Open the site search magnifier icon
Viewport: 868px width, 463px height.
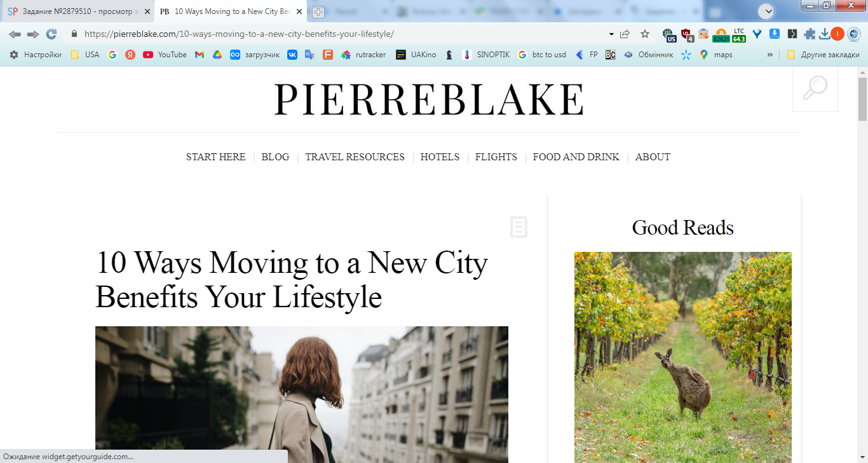click(815, 88)
